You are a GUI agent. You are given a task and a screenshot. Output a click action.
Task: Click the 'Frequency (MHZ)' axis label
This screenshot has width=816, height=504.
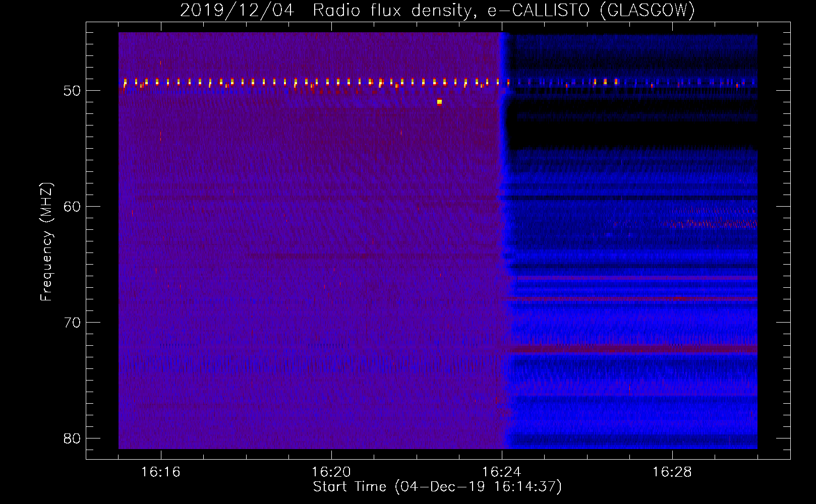[x=46, y=242]
